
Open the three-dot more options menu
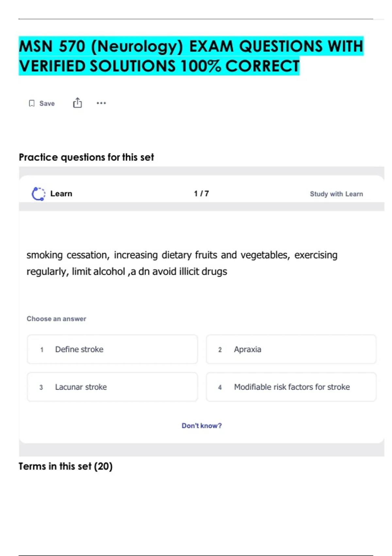[x=101, y=103]
